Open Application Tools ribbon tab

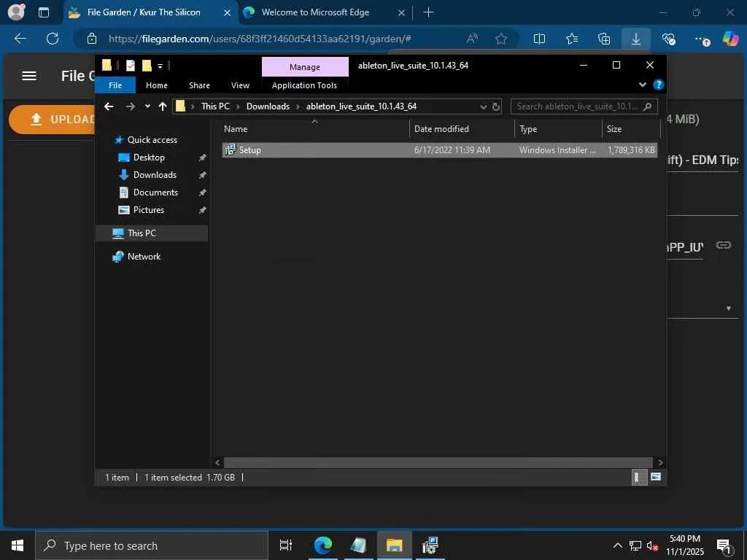point(304,85)
